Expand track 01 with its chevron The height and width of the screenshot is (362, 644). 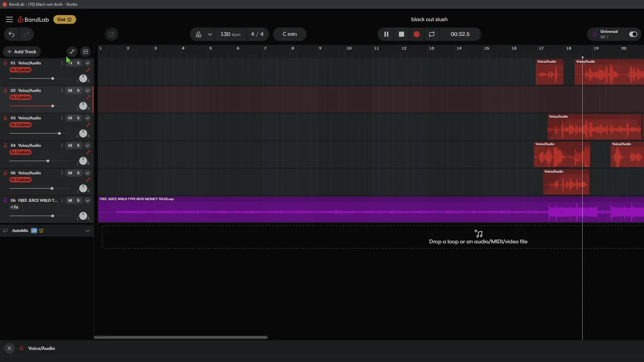pyautogui.click(x=88, y=63)
